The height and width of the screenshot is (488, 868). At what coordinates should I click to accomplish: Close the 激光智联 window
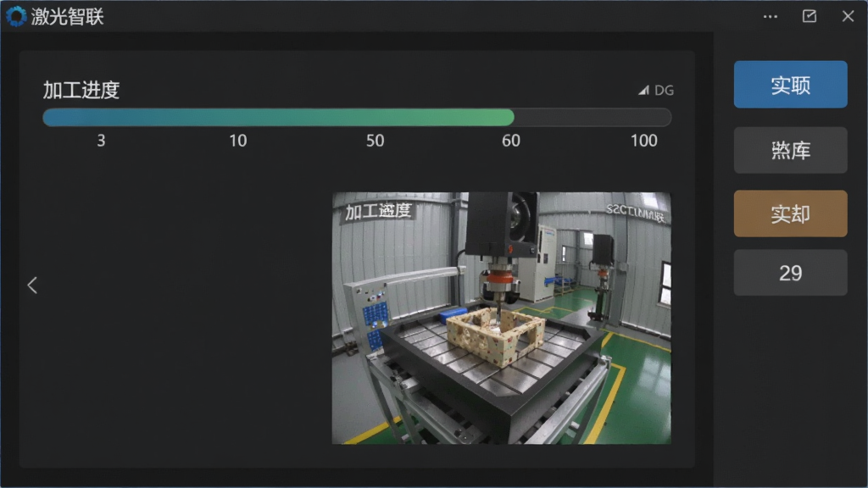tap(848, 16)
